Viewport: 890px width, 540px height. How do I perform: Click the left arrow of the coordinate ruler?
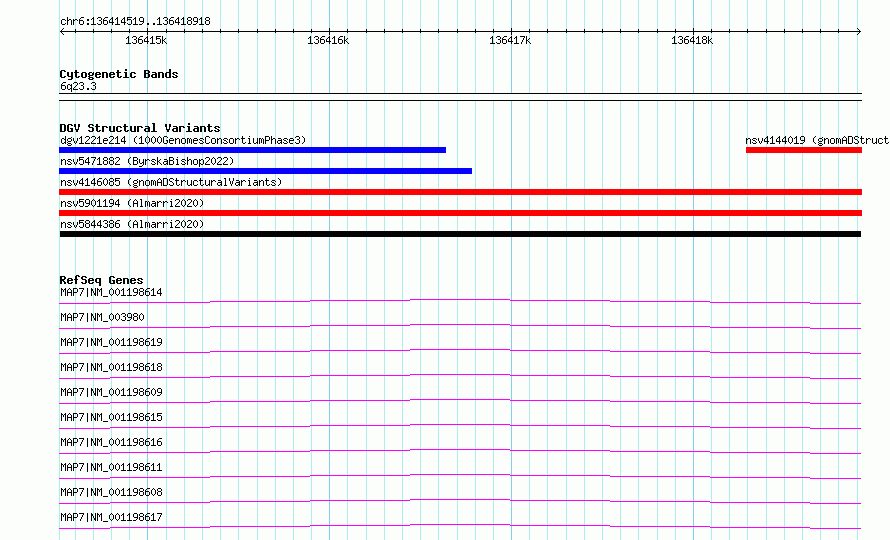62,31
